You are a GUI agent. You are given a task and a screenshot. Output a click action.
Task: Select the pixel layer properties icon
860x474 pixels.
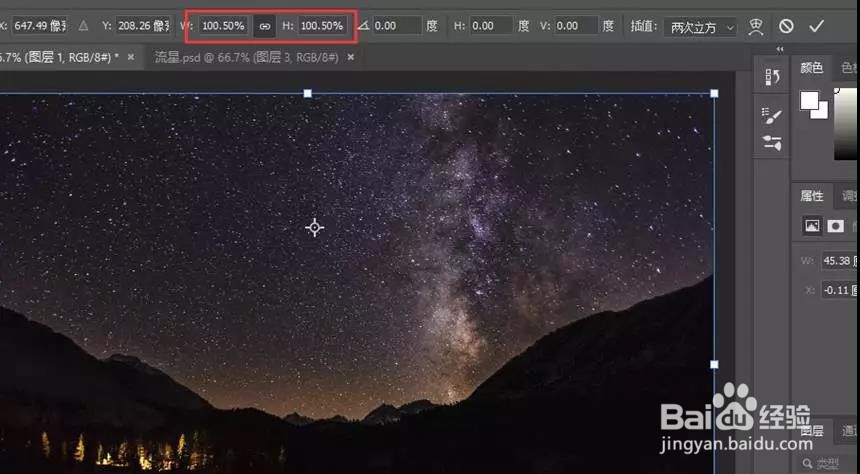point(812,225)
